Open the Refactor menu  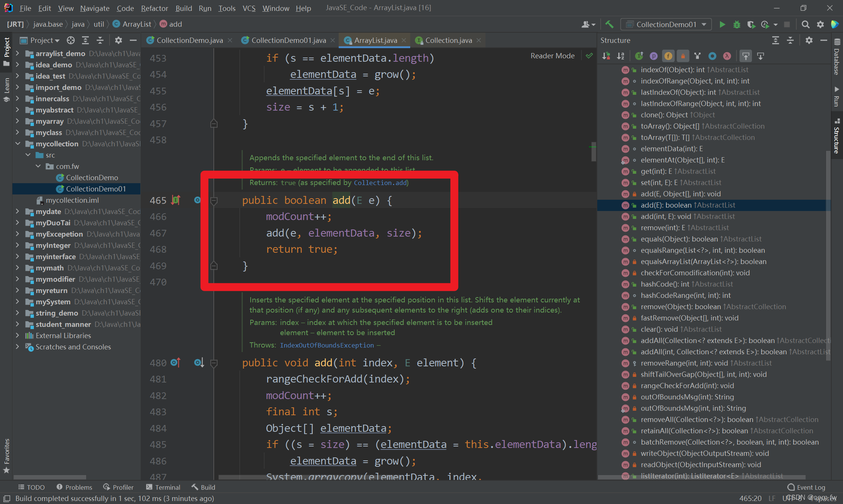click(154, 8)
